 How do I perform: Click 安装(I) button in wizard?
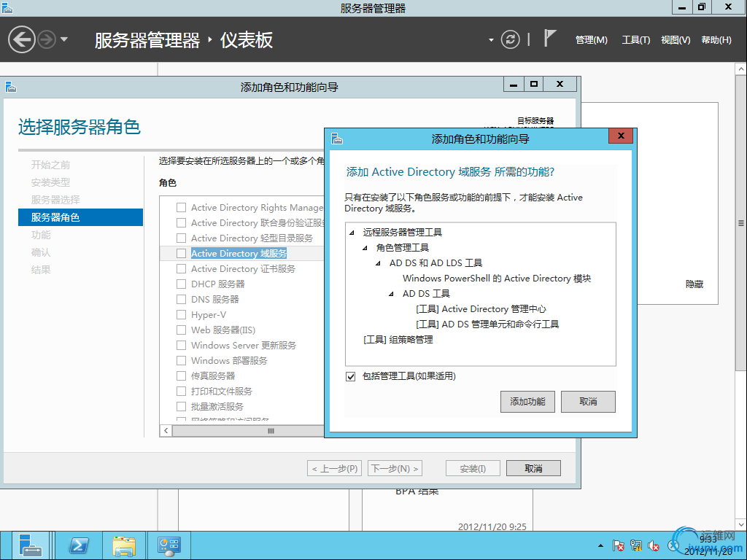(473, 469)
